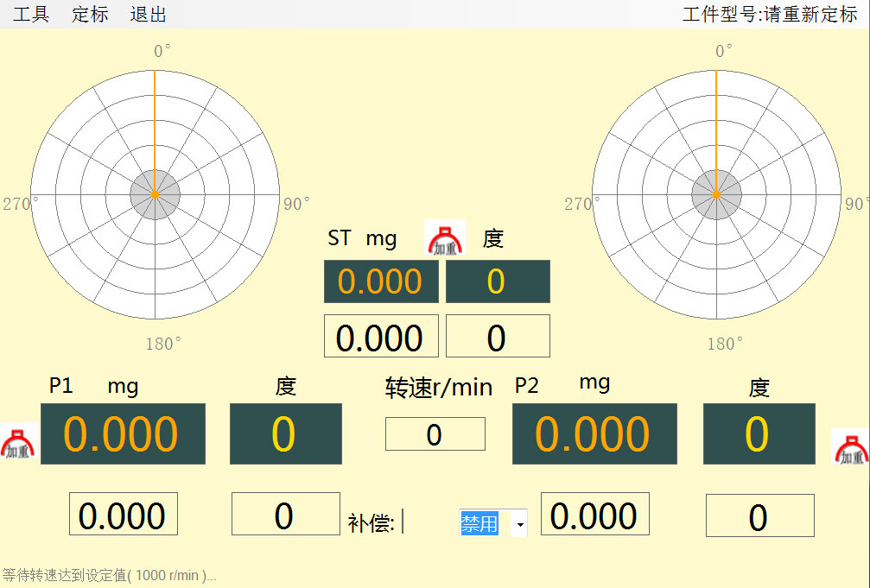Select the 禁用 combo box text
870x588 pixels.
tap(479, 523)
